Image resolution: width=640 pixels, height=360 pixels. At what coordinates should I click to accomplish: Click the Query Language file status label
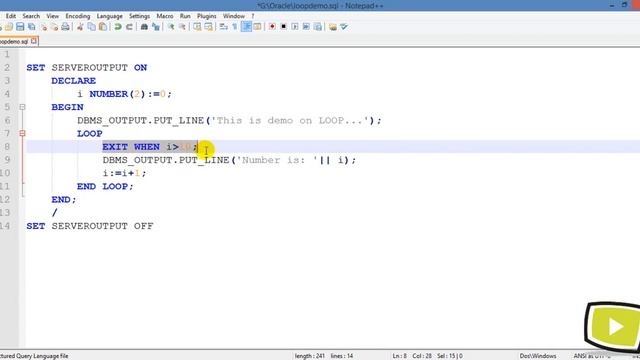click(34, 356)
